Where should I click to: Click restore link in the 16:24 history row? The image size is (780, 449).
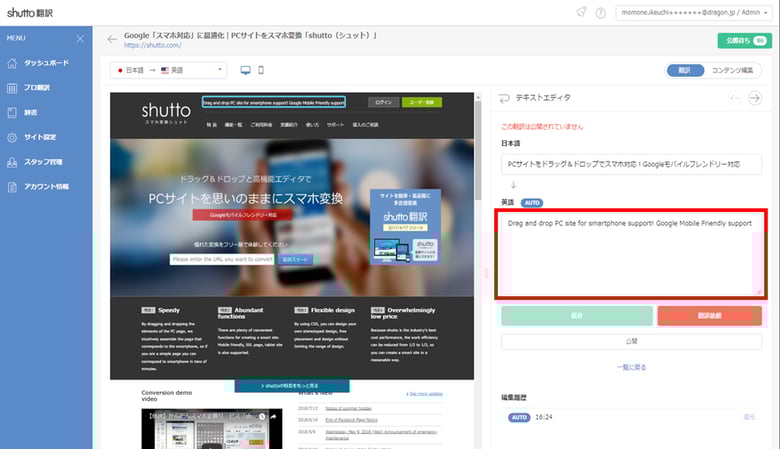pos(749,417)
